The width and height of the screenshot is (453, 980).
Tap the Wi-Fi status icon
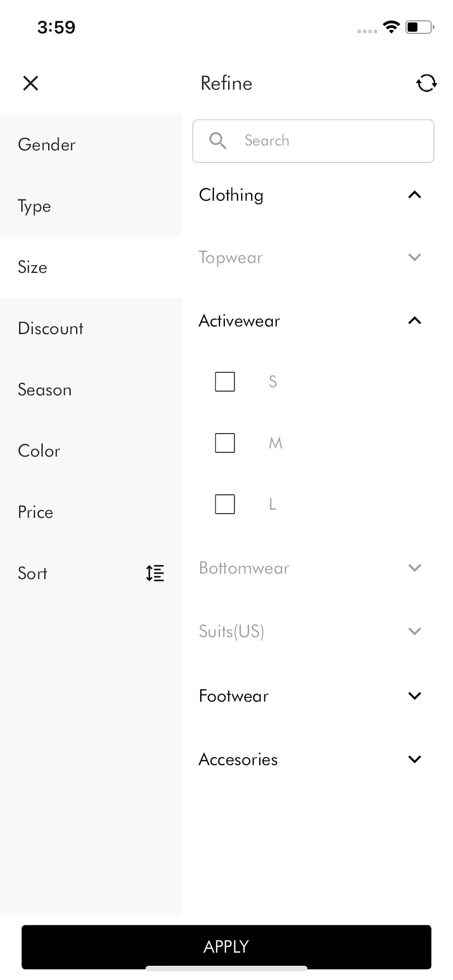click(x=391, y=27)
